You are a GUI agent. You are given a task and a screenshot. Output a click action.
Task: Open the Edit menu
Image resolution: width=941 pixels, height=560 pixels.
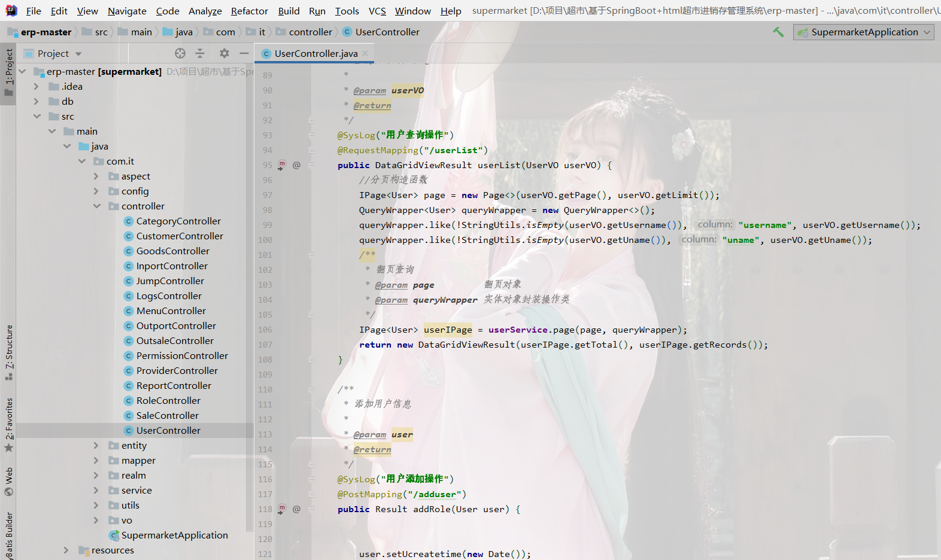(x=59, y=11)
